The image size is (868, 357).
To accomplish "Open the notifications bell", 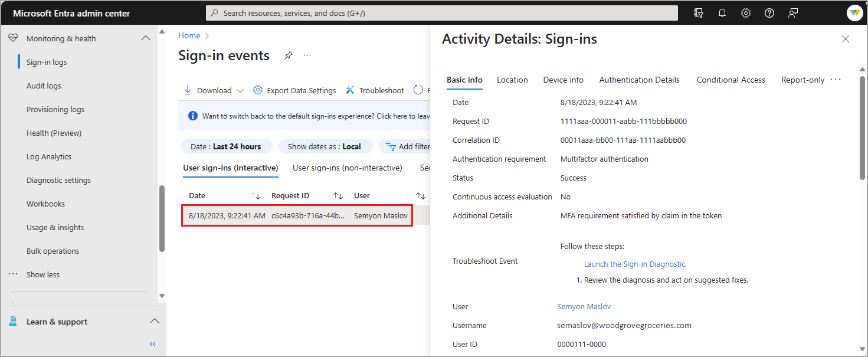I will click(x=722, y=13).
